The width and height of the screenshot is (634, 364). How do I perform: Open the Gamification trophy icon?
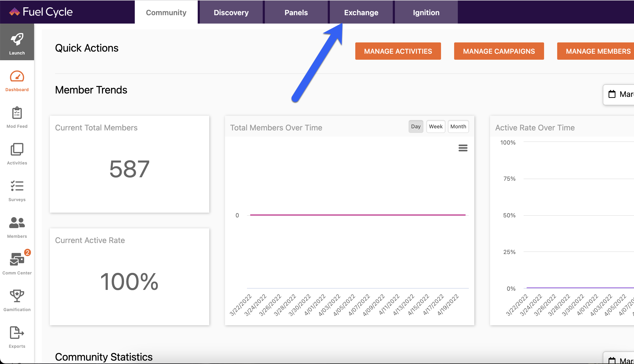pos(17,296)
